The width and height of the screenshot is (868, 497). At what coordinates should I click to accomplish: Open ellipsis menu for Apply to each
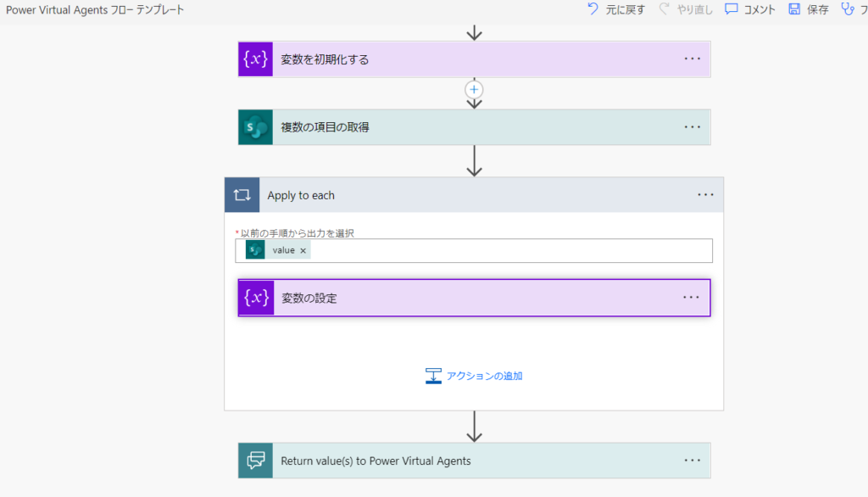(705, 194)
